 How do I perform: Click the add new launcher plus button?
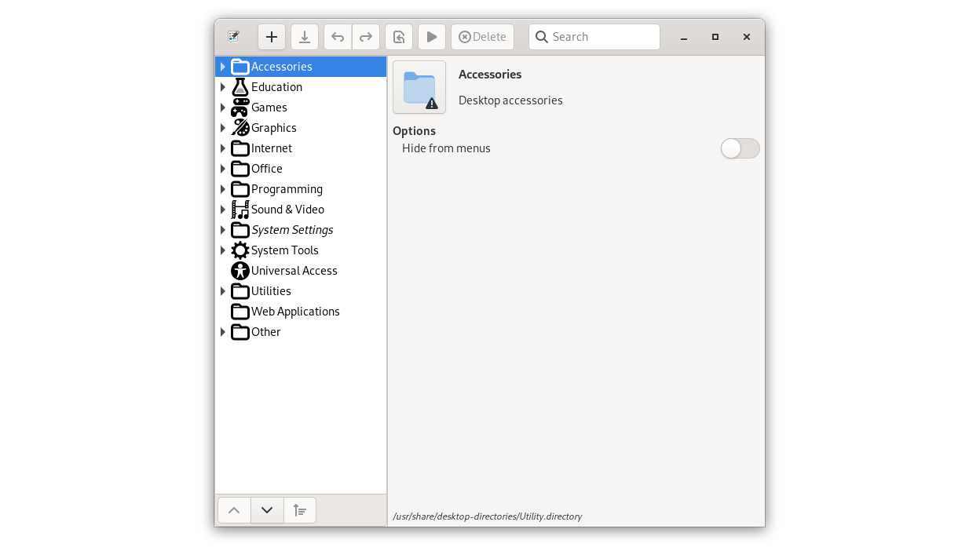click(272, 37)
